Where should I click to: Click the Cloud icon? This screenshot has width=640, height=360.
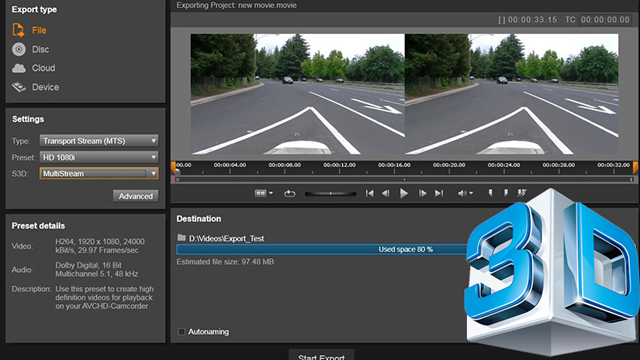(18, 68)
